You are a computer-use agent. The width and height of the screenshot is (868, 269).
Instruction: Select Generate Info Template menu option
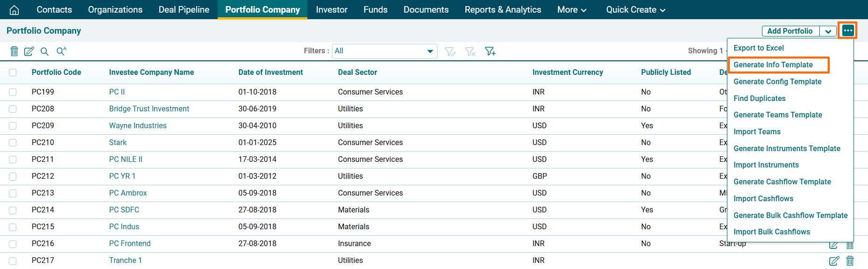click(773, 65)
